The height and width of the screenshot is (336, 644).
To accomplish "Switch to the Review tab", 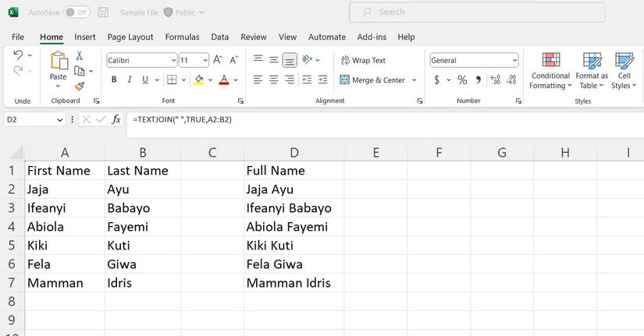I will point(254,37).
